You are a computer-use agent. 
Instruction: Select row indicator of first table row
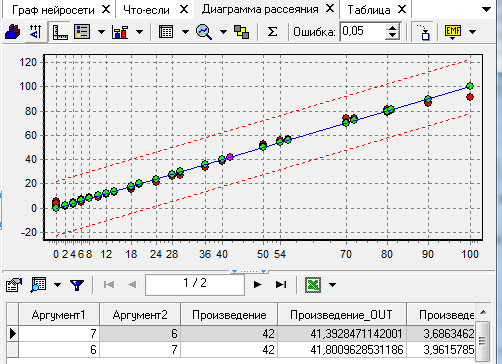[x=13, y=333]
